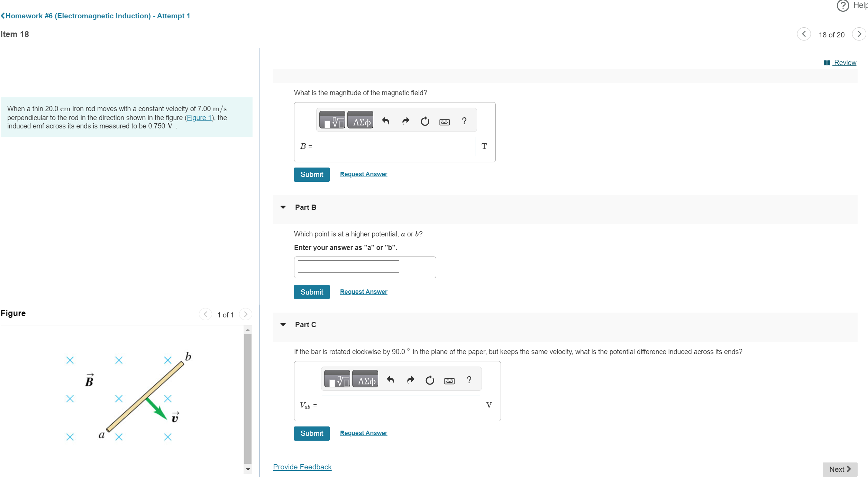Screen dimensions: 868x477
Task: Collapse the Part C section
Action: click(283, 325)
